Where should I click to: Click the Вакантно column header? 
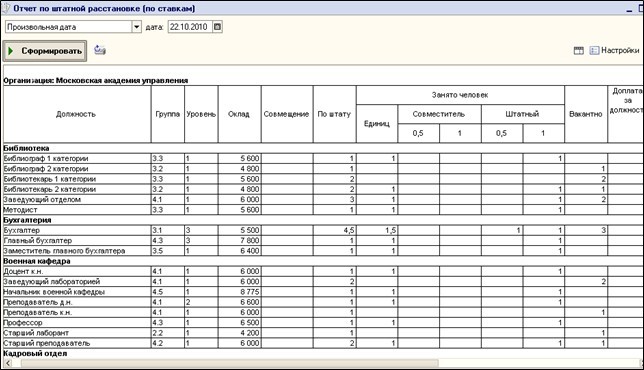tap(586, 114)
